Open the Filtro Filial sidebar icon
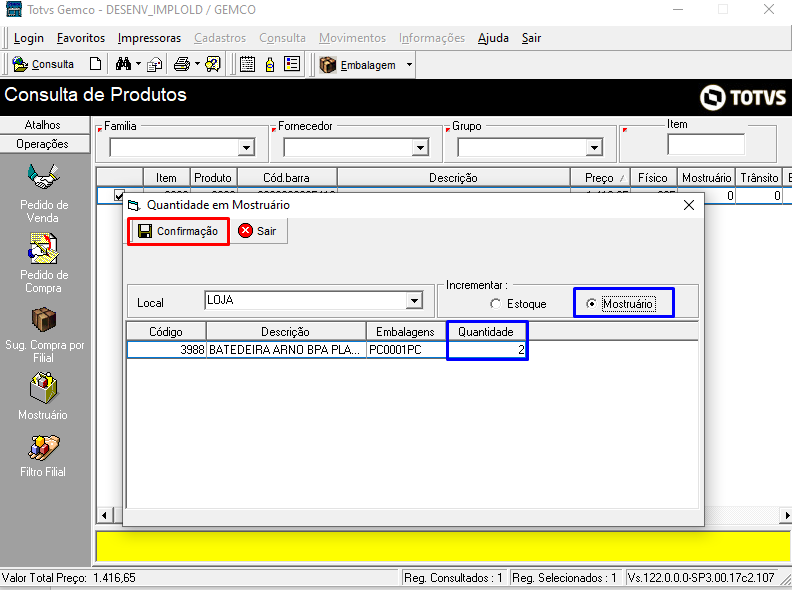This screenshot has height=590, width=792. (43, 448)
